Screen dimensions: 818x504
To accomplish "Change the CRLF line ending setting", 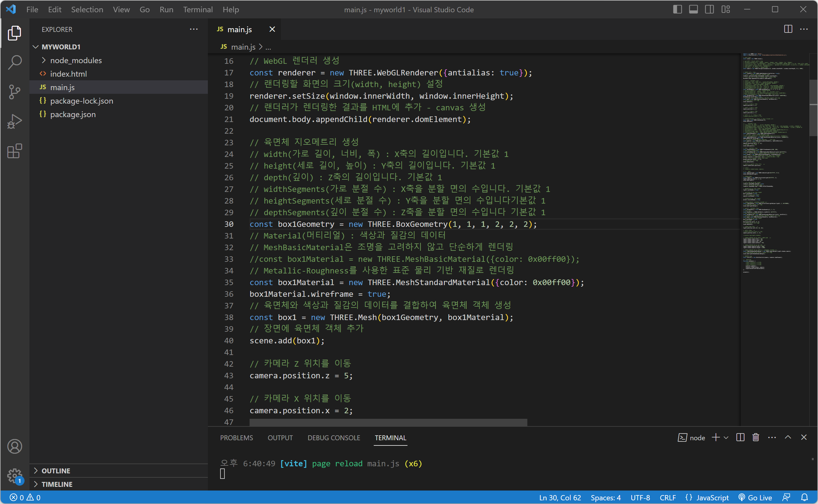I will pyautogui.click(x=667, y=497).
